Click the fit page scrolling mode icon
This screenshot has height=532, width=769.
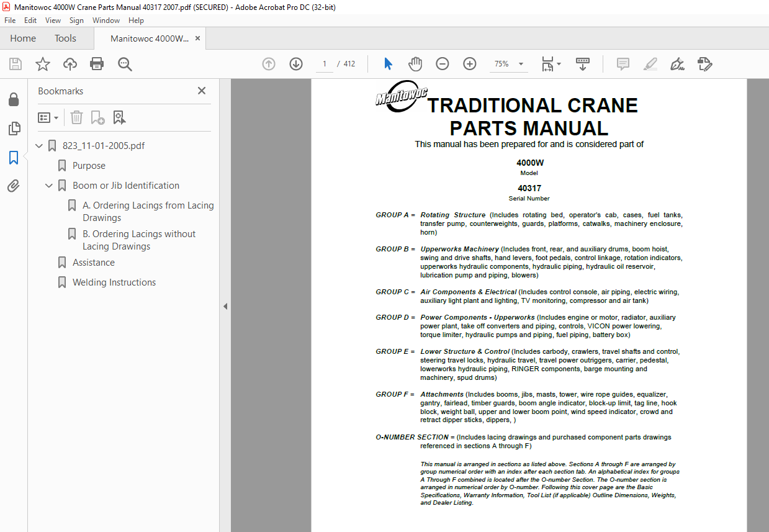(x=547, y=64)
